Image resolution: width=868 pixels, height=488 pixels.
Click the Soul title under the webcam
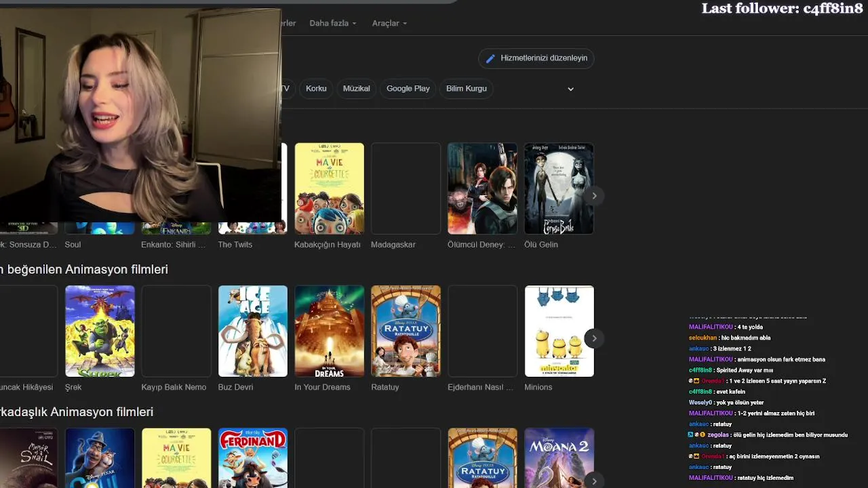click(73, 245)
